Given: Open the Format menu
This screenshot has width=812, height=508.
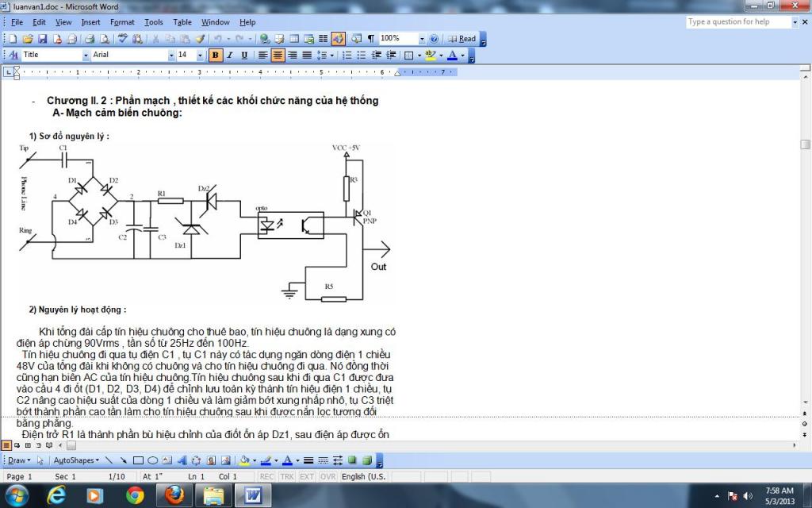Looking at the screenshot, I should (122, 22).
